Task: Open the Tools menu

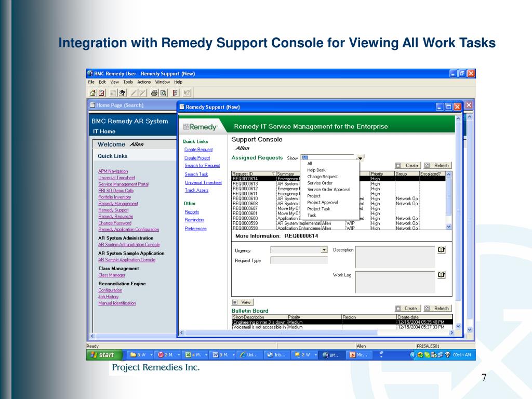Action: 128,82
